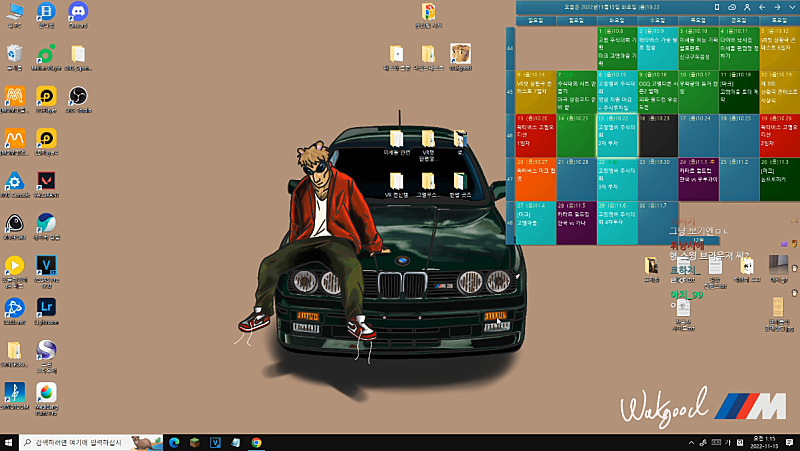The height and width of the screenshot is (451, 800).
Task: Go to next month in calendar widget
Action: 776,7
